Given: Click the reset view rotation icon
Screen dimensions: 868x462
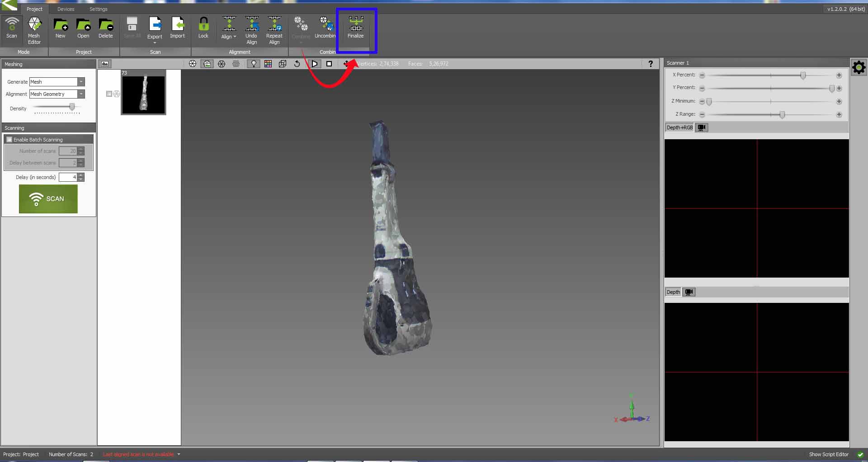Looking at the screenshot, I should 297,64.
